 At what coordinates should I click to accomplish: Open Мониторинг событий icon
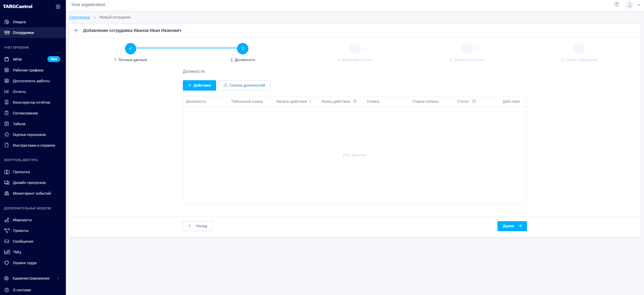7,193
